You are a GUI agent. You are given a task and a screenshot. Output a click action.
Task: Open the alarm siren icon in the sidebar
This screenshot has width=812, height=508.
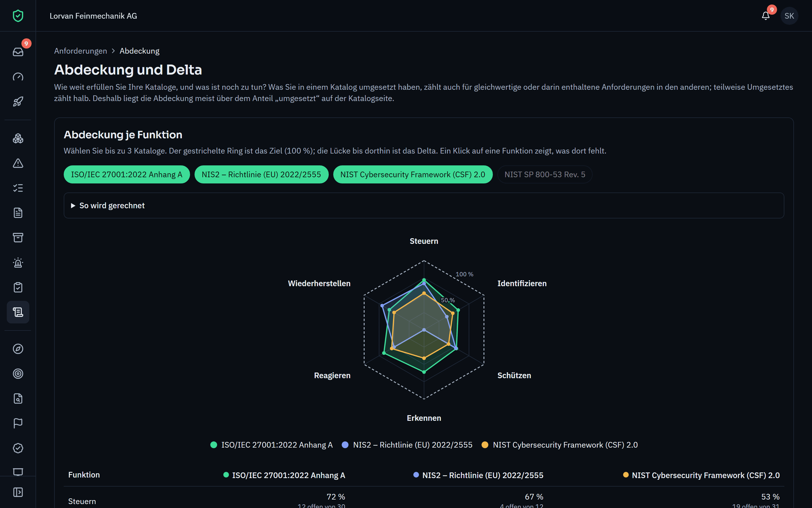pyautogui.click(x=18, y=262)
